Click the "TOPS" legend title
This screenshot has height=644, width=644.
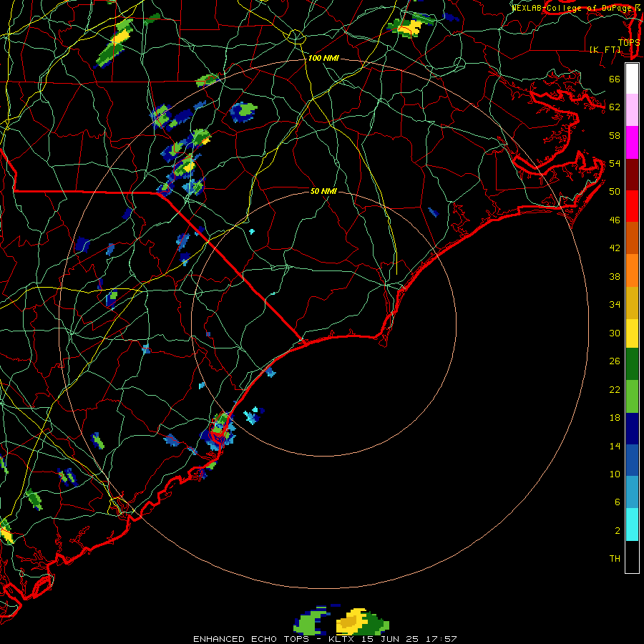pos(629,43)
